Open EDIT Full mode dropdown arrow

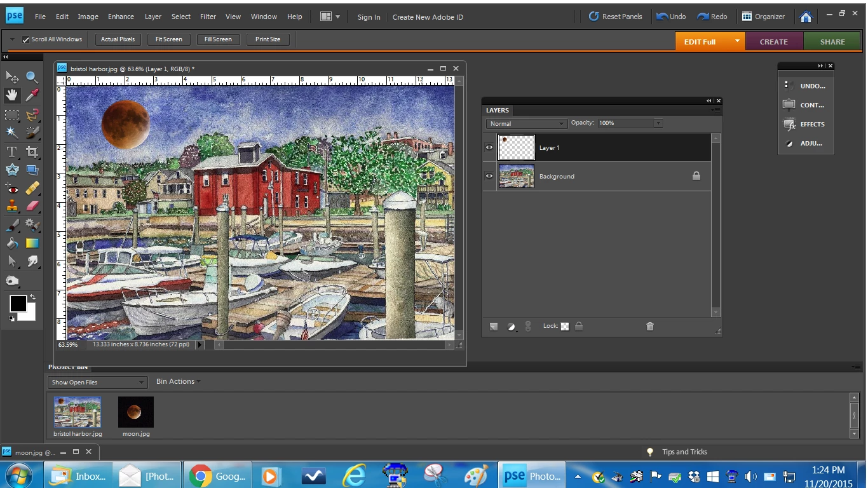click(737, 41)
